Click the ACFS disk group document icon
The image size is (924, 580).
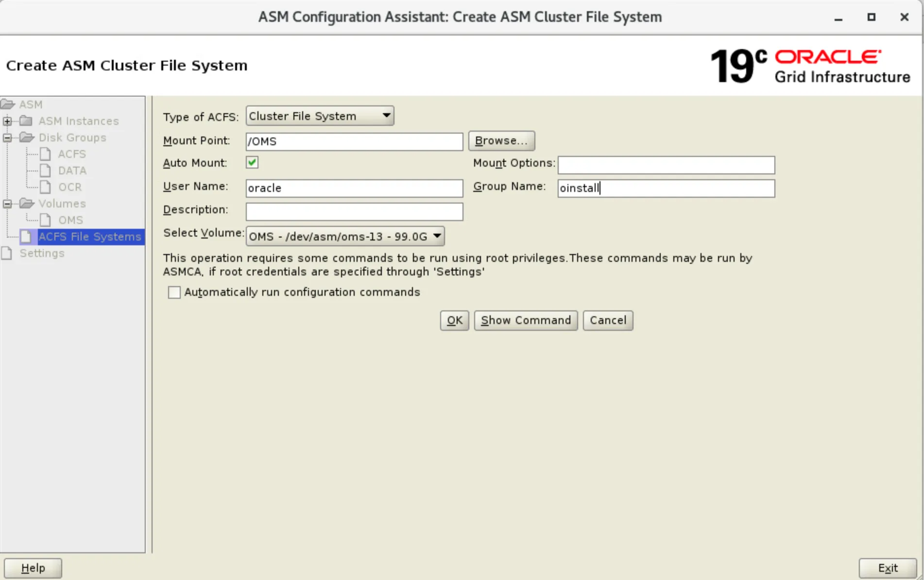click(x=45, y=154)
